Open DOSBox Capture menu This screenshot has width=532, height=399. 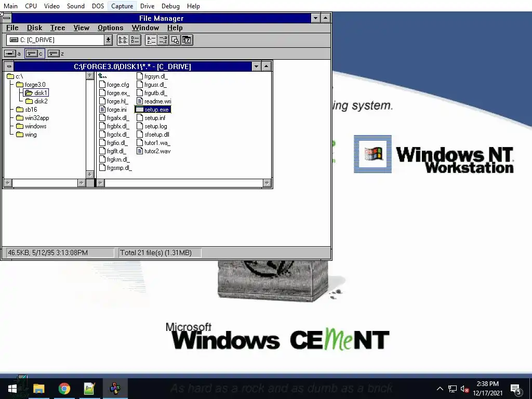[x=122, y=6]
